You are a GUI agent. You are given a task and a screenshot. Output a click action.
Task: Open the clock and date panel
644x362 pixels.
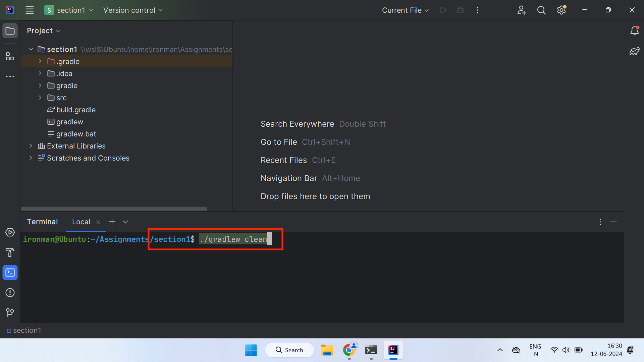pos(606,350)
